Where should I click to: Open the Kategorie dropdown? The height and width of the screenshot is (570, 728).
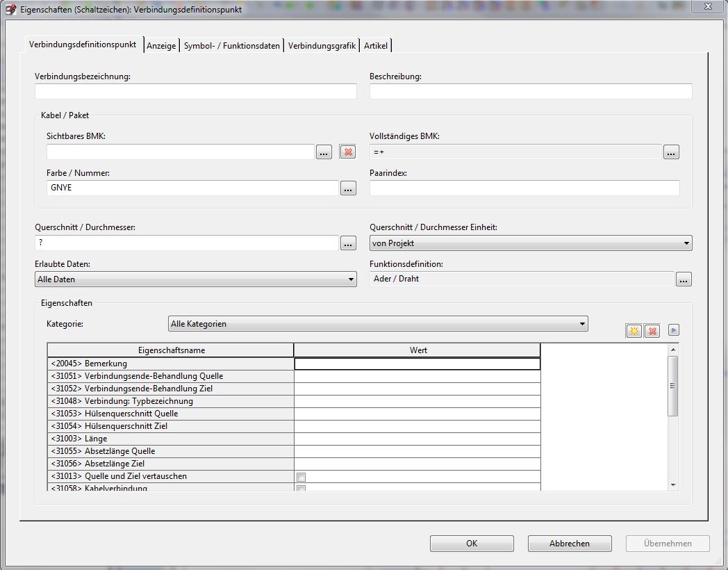(378, 324)
